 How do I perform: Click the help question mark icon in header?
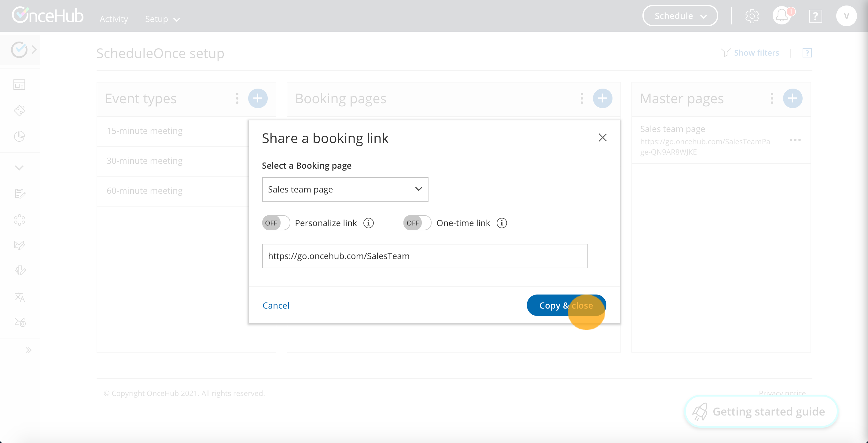tap(815, 16)
